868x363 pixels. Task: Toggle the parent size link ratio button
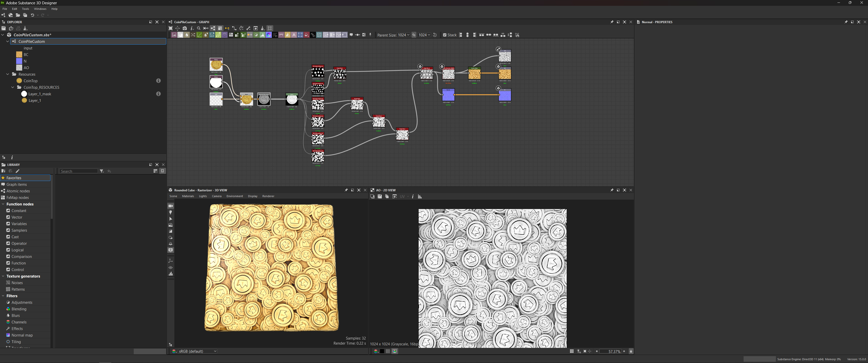tap(414, 35)
